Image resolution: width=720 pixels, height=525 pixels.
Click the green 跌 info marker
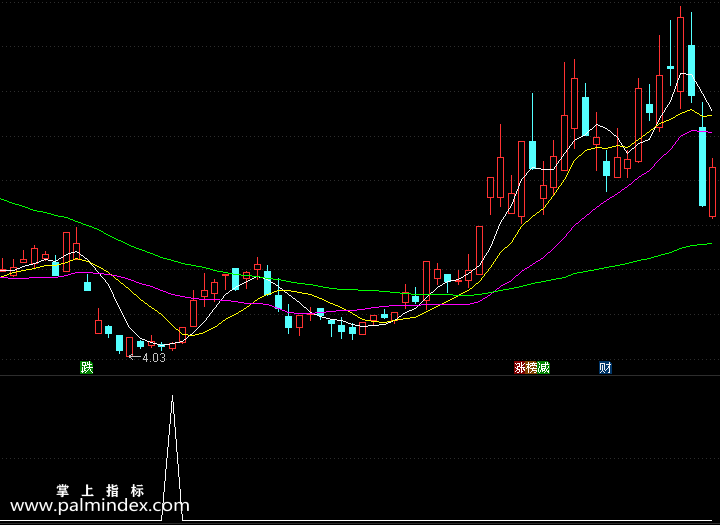click(x=87, y=367)
